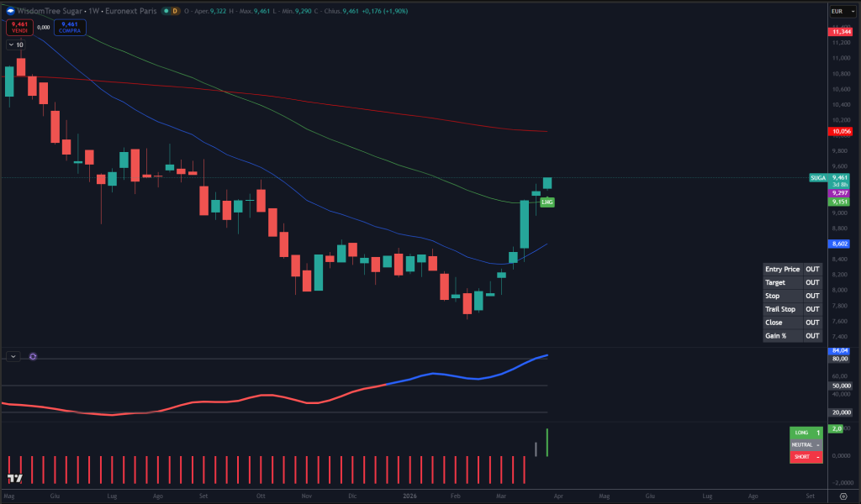Viewport: 861px width, 504px height.
Task: Click the gray NEUTRAL signal cell
Action: click(x=806, y=444)
